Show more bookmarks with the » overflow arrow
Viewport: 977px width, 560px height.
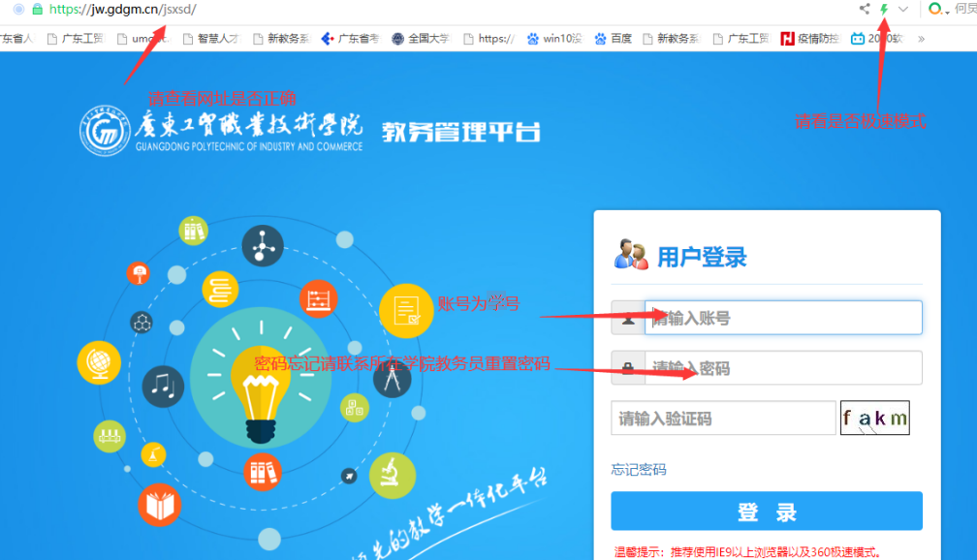[921, 39]
